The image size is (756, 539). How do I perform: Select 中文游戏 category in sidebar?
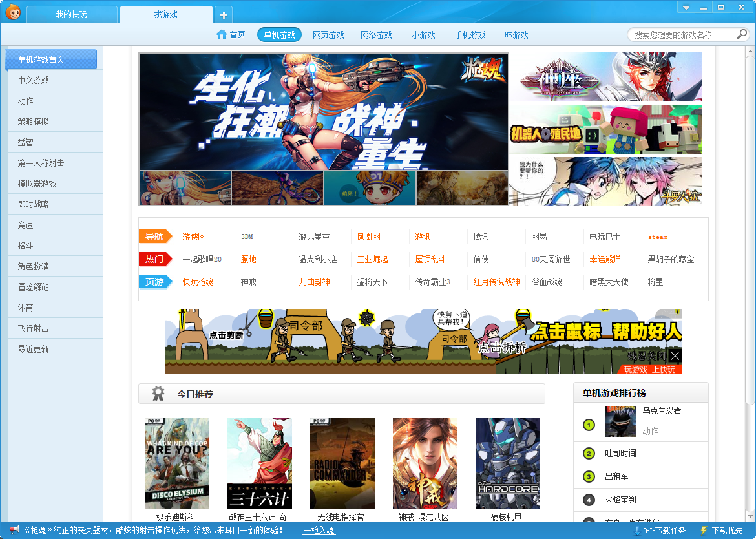tap(55, 80)
